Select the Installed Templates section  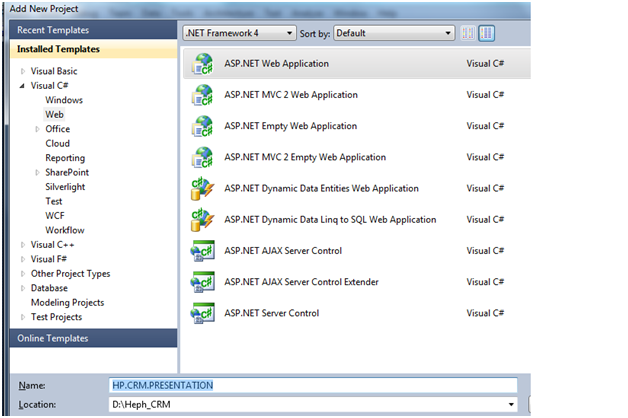click(93, 49)
